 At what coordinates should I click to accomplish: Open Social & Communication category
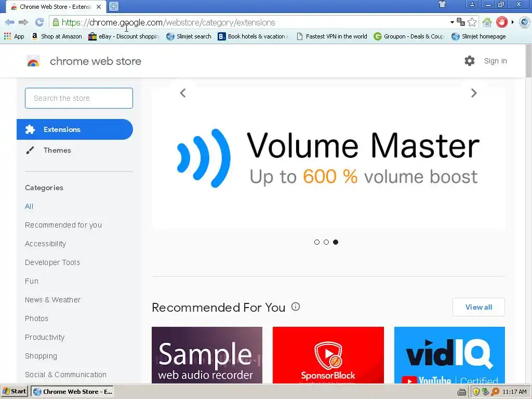(66, 375)
